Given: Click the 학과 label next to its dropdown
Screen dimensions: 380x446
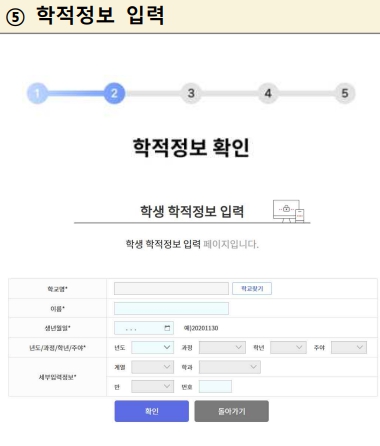Looking at the screenshot, I should (187, 367).
